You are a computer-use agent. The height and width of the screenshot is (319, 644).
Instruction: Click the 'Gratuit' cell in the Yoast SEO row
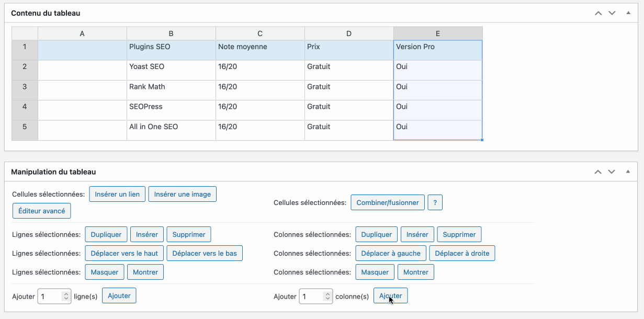click(349, 70)
